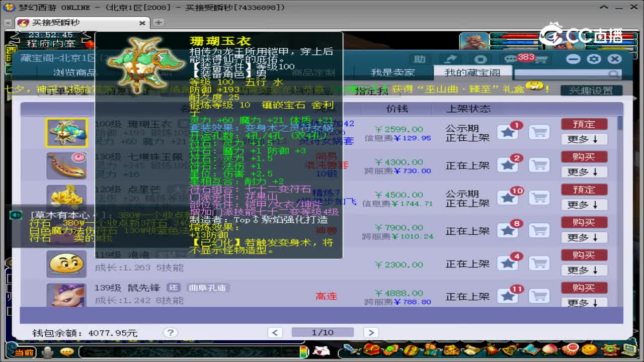Click 预定 for the ¥2599.00 item

coord(584,124)
